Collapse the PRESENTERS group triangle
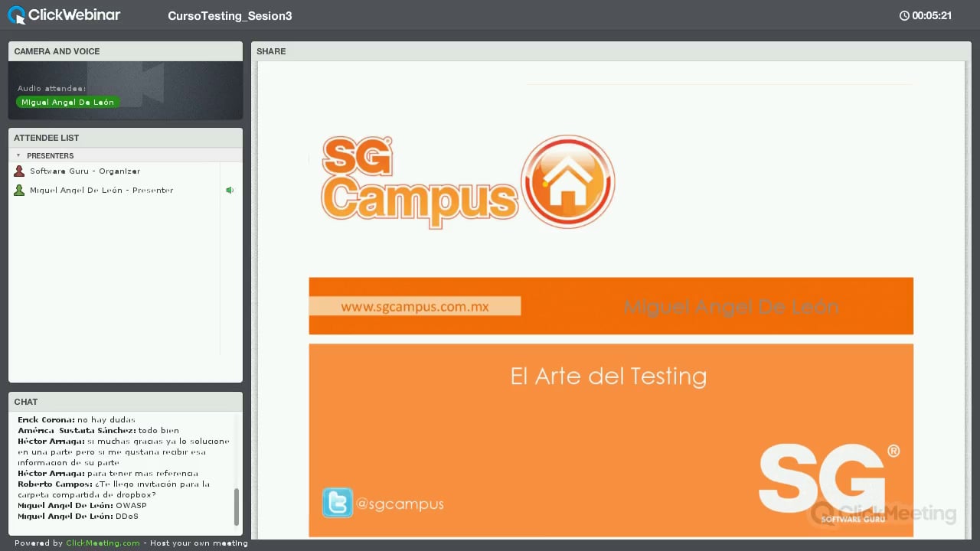Image resolution: width=980 pixels, height=551 pixels. (18, 155)
